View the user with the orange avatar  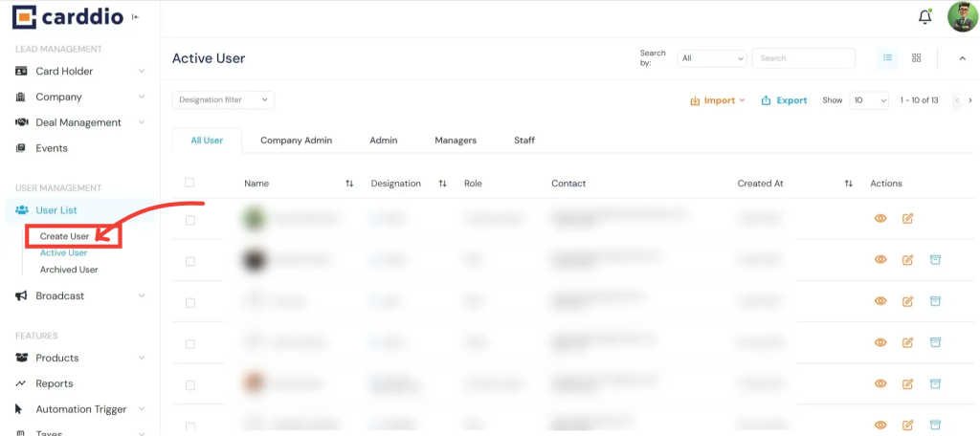[x=880, y=383]
